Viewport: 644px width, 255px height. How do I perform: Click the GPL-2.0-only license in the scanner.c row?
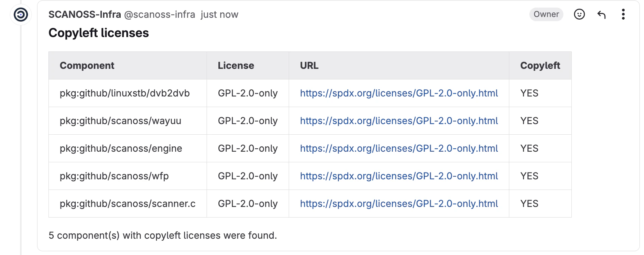(x=248, y=204)
